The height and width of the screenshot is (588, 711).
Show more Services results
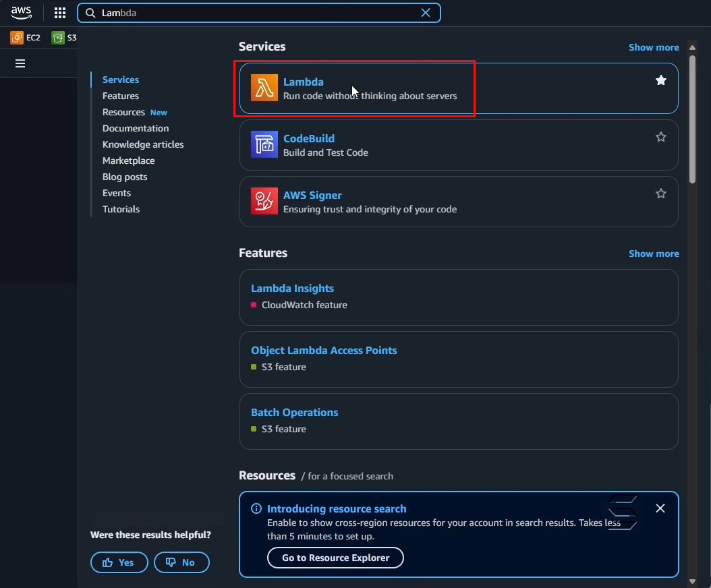654,48
